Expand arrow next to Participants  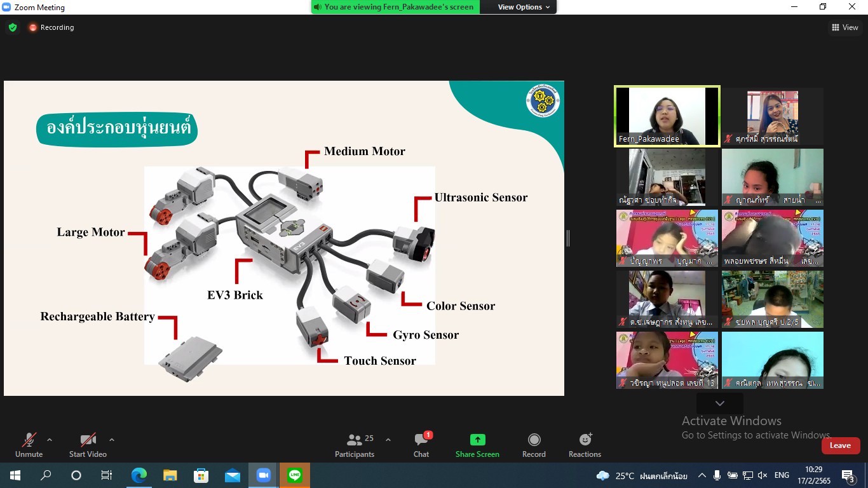click(388, 440)
